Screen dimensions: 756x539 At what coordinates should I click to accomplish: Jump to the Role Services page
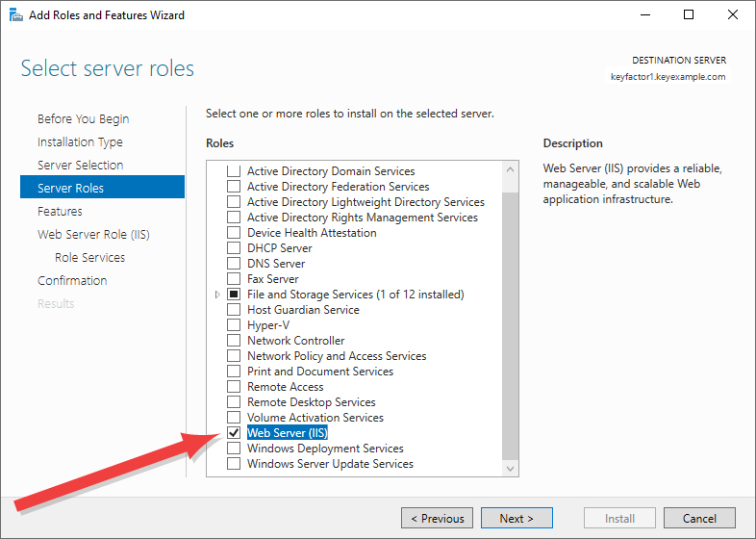[x=89, y=258]
